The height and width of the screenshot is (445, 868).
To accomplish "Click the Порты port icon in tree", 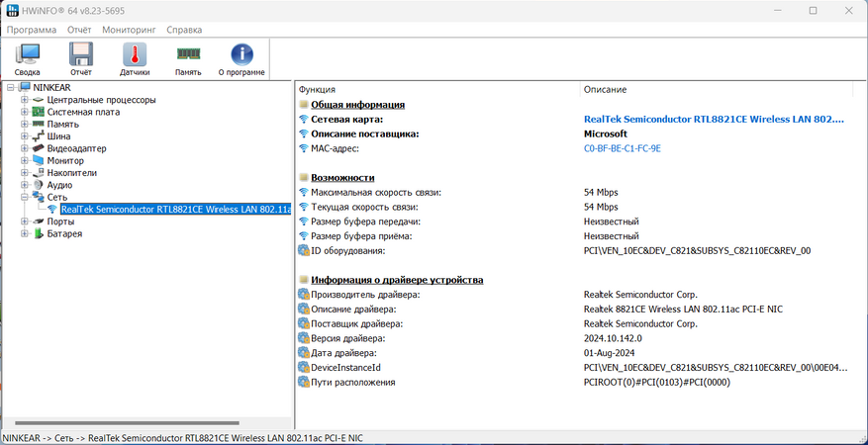I will (38, 222).
